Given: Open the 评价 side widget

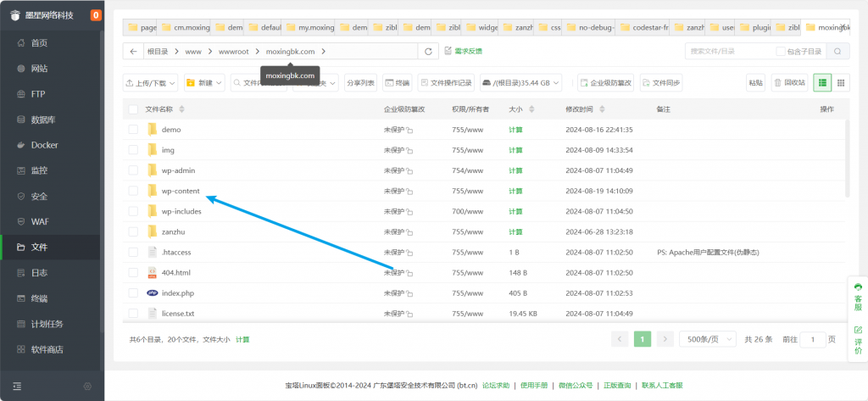Looking at the screenshot, I should coord(858,341).
